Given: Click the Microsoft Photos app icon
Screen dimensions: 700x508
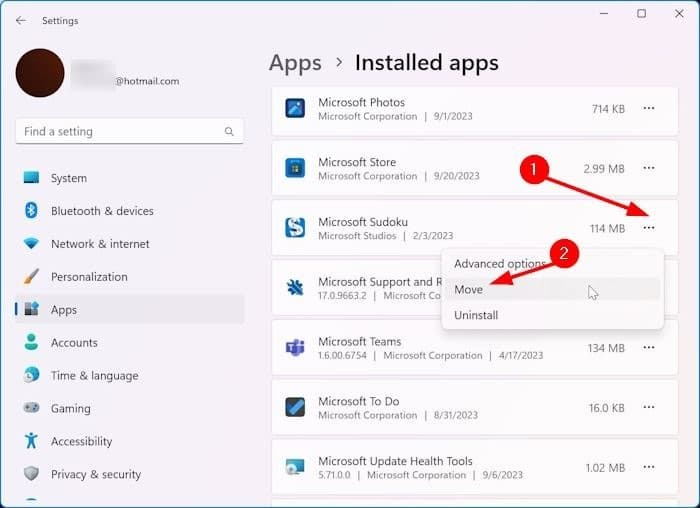Looking at the screenshot, I should coord(295,108).
